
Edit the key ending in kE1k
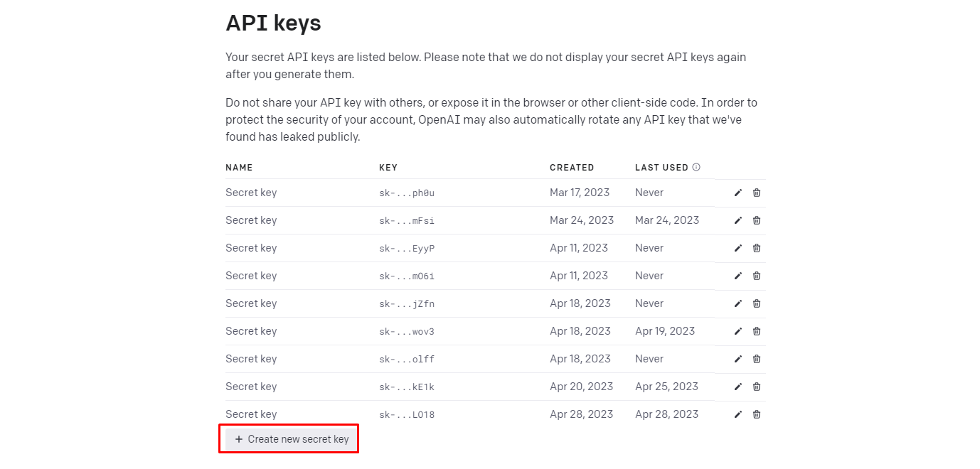(x=738, y=387)
